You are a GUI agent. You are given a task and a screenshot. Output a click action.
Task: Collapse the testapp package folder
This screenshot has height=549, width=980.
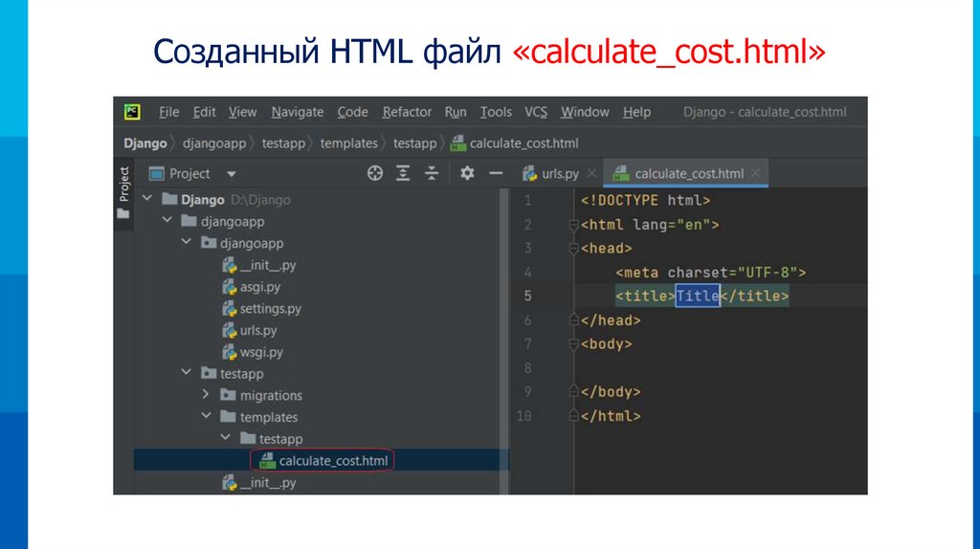tap(187, 372)
